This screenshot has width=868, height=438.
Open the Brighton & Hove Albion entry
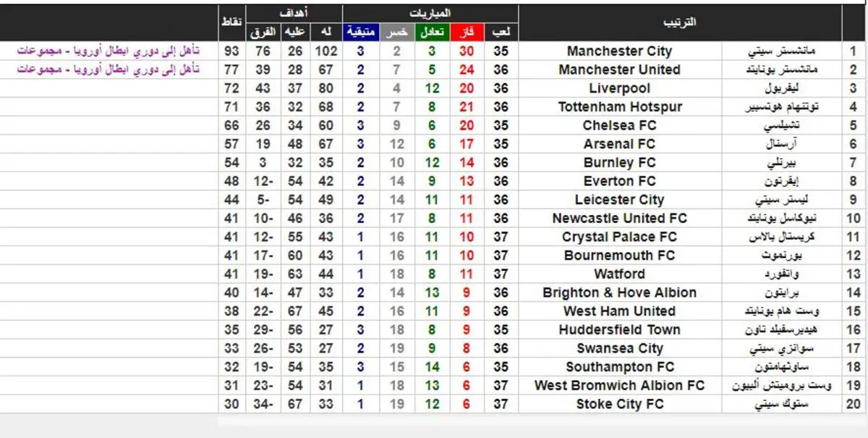619,292
